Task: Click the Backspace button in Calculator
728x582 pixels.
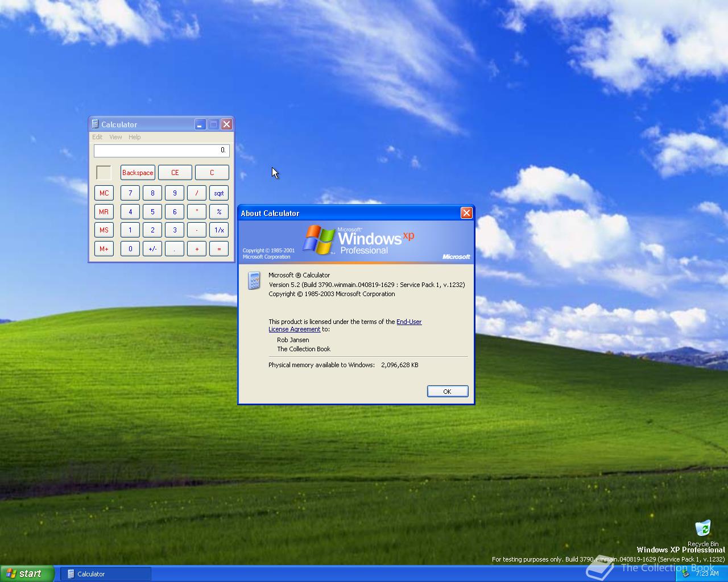Action: (138, 173)
